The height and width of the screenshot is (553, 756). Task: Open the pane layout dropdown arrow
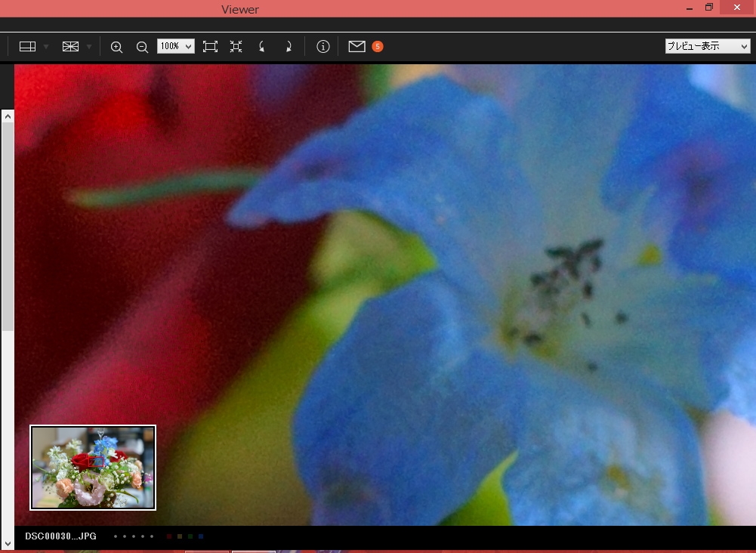[x=46, y=47]
